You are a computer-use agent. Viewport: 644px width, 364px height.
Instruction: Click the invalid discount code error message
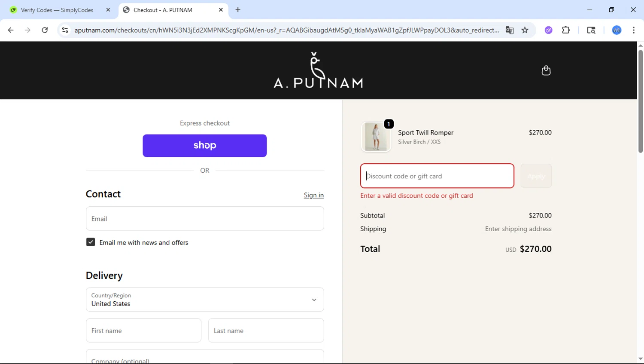click(416, 196)
